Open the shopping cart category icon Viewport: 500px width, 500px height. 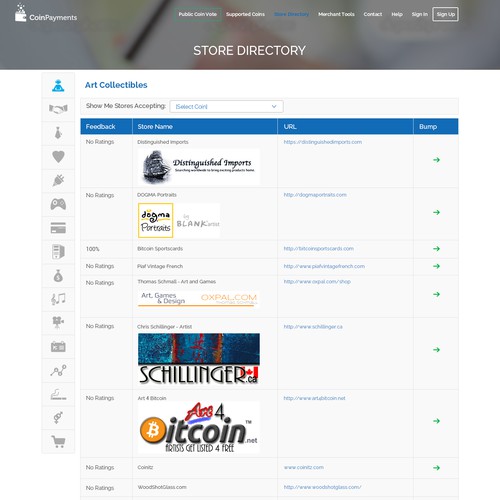click(58, 441)
